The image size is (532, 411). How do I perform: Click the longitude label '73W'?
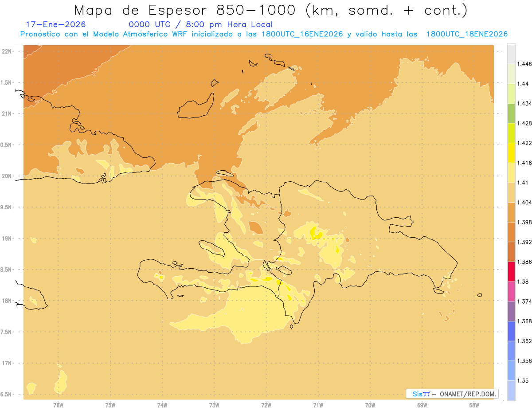(x=214, y=405)
